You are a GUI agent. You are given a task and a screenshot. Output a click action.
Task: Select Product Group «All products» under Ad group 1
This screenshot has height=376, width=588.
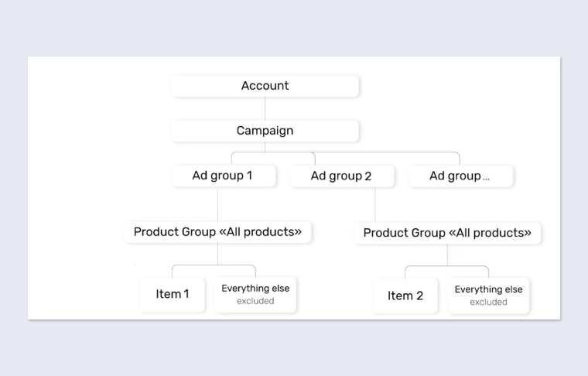pos(217,232)
